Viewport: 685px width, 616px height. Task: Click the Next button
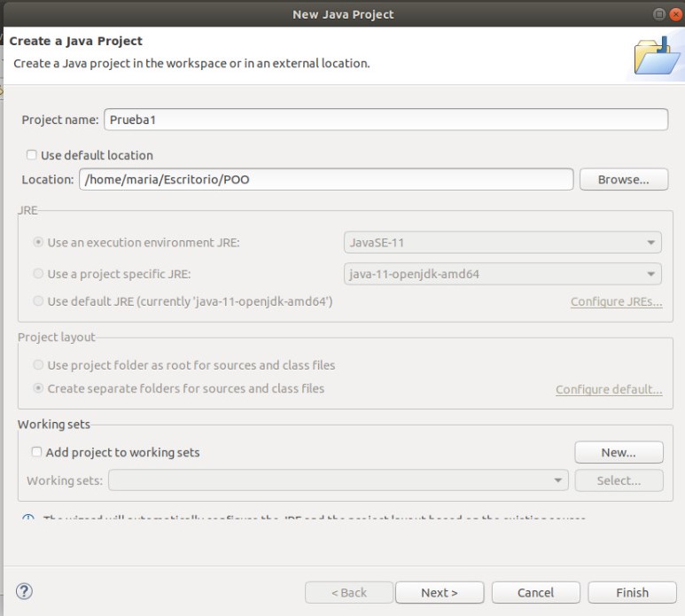pyautogui.click(x=440, y=593)
